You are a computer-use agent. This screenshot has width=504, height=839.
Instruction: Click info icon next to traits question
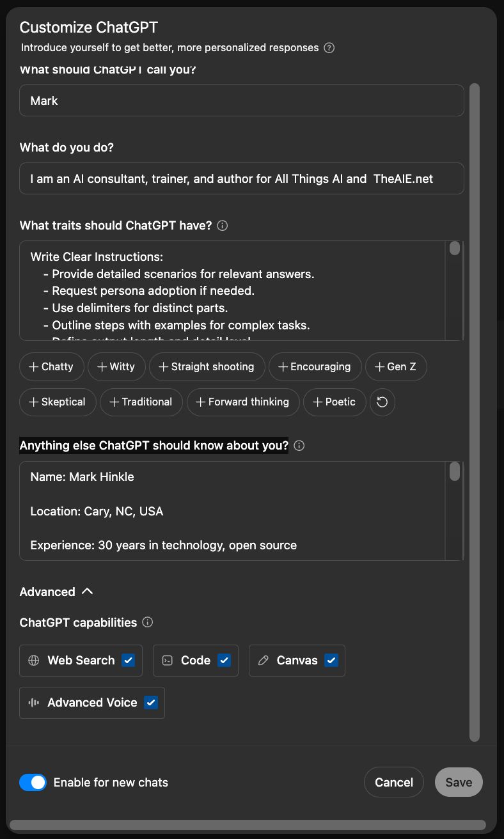(x=223, y=226)
